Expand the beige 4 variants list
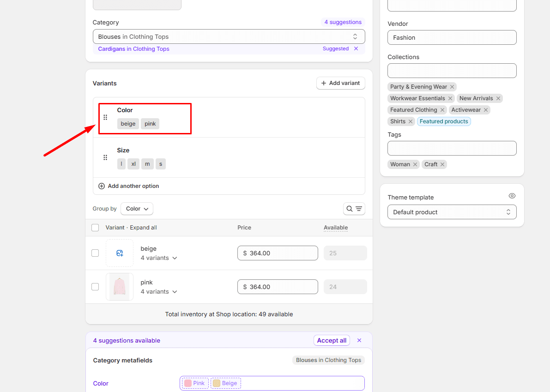This screenshot has width=550, height=392. coord(159,258)
